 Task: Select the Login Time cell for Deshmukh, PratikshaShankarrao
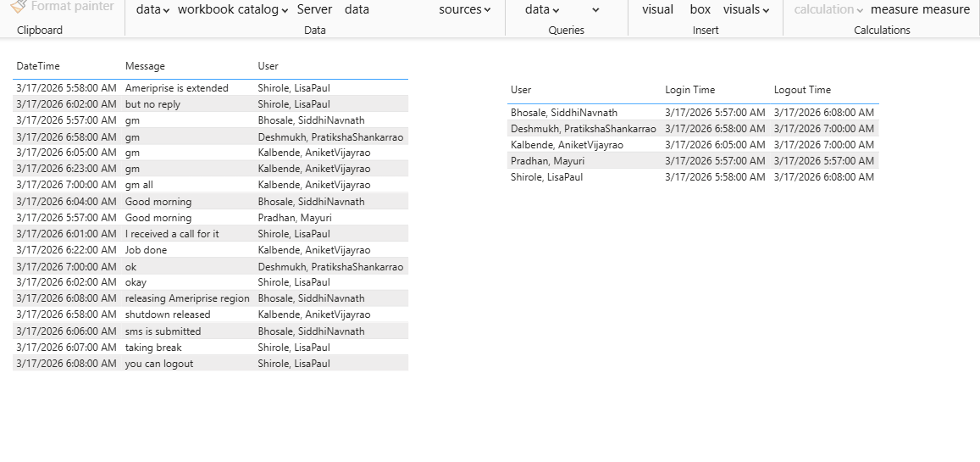point(715,128)
